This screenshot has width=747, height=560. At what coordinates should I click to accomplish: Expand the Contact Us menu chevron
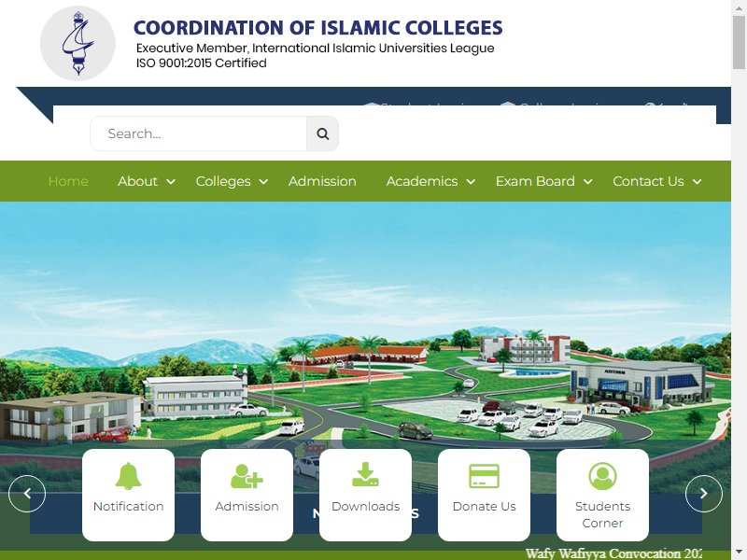(697, 181)
